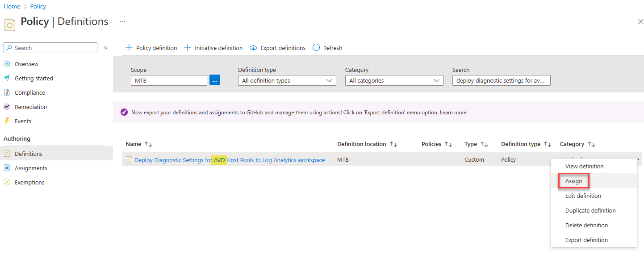Open the Category dropdown
Viewport: 644px width, 255px height.
point(394,80)
